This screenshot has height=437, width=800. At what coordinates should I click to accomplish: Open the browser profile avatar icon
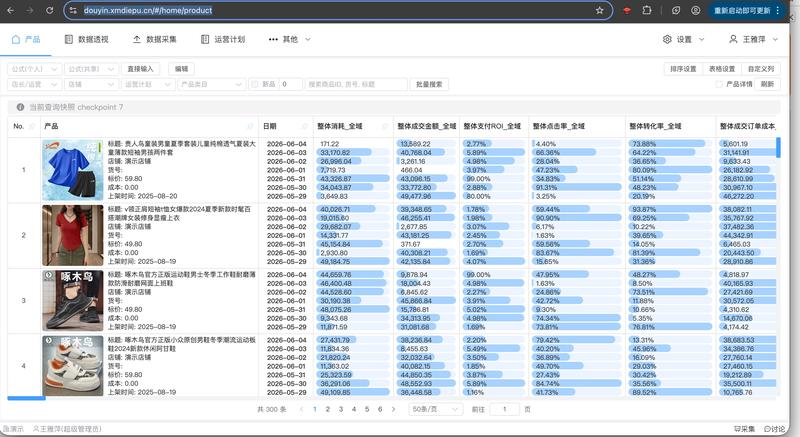point(695,10)
